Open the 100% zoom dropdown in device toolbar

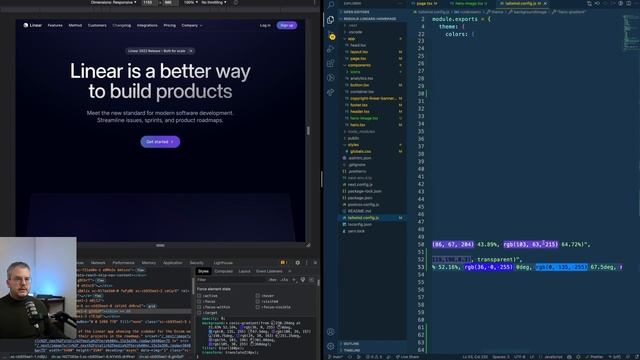pyautogui.click(x=190, y=2)
